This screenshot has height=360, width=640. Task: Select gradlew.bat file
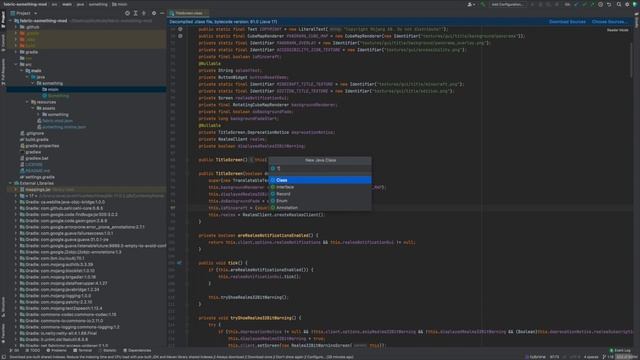tap(34, 158)
